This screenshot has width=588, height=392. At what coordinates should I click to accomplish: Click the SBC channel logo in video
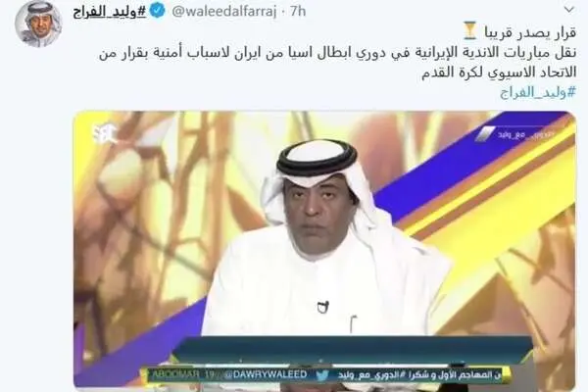105,134
